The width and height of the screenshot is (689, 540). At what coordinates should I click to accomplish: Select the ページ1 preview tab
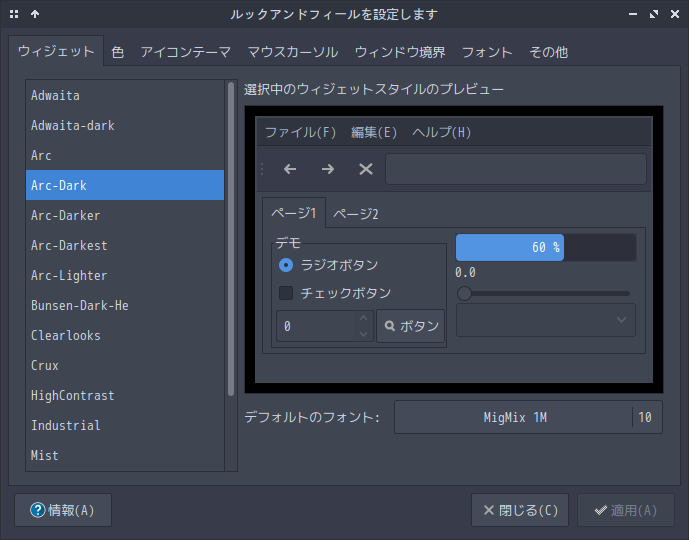point(294,213)
